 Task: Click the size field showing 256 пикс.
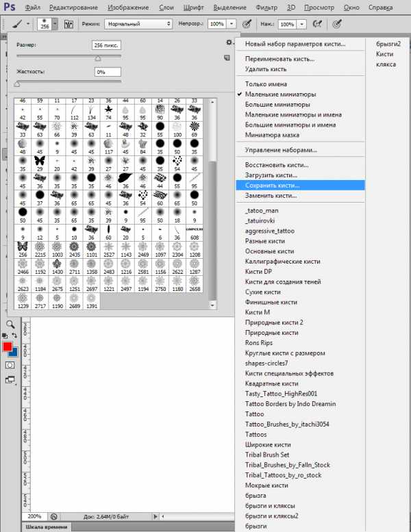coord(106,45)
